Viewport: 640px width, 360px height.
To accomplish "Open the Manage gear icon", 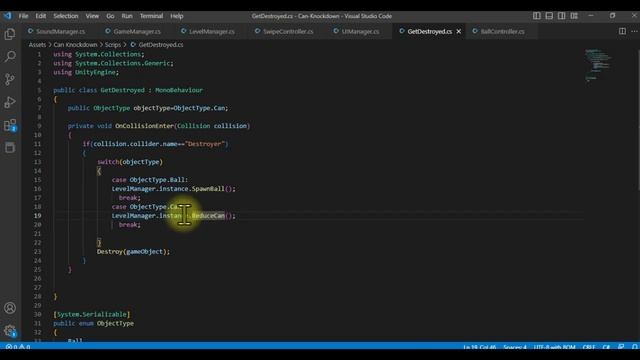I will pos(10,331).
